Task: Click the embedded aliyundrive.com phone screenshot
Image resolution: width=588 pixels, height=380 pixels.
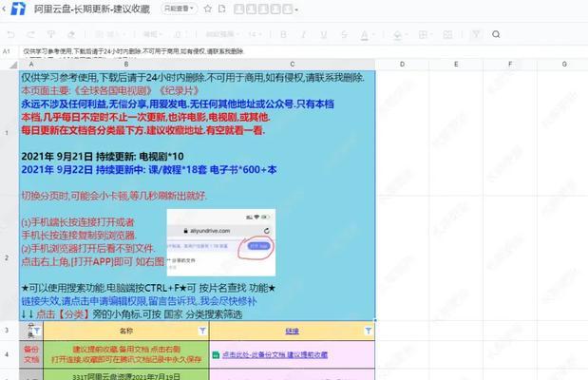Action: click(x=221, y=242)
